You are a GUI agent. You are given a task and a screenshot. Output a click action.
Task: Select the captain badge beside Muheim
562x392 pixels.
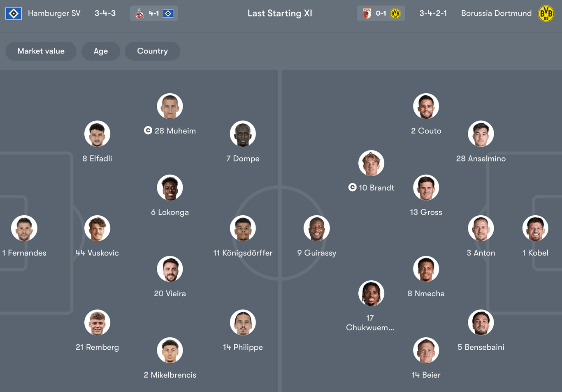(x=147, y=131)
